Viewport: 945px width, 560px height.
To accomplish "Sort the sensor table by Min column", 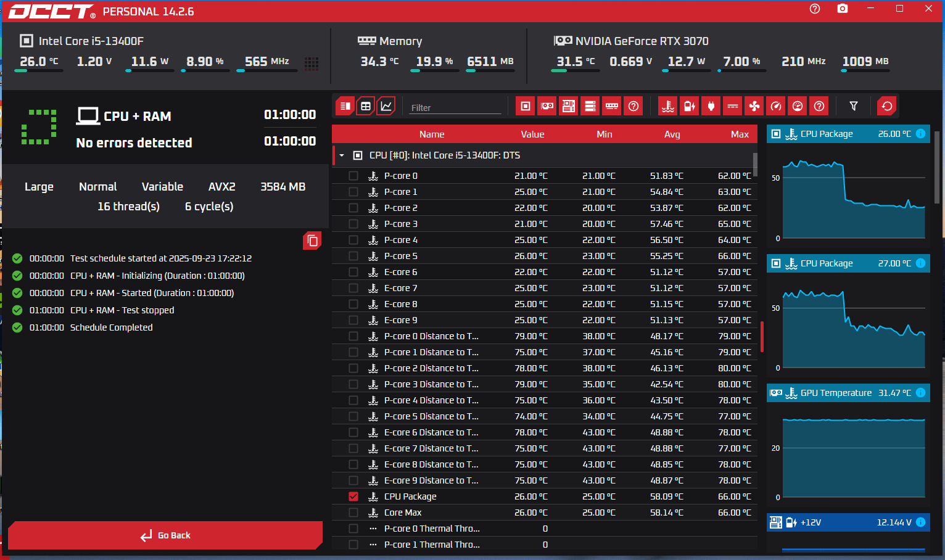I will [x=605, y=134].
